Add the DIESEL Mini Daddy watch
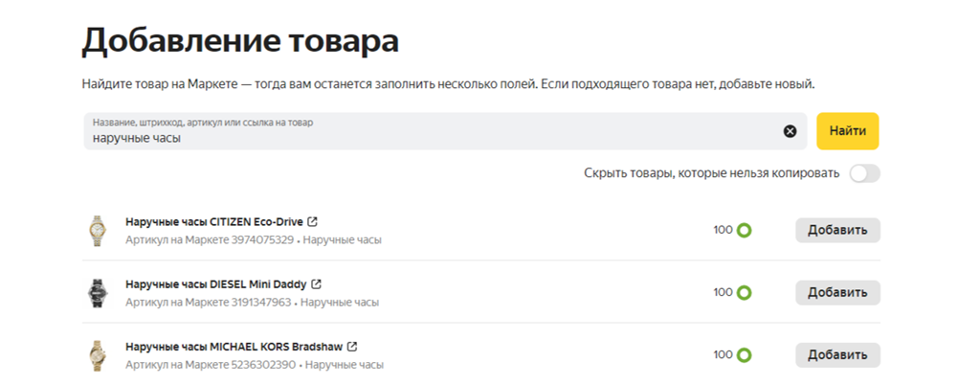The width and height of the screenshot is (980, 384). coord(837,292)
